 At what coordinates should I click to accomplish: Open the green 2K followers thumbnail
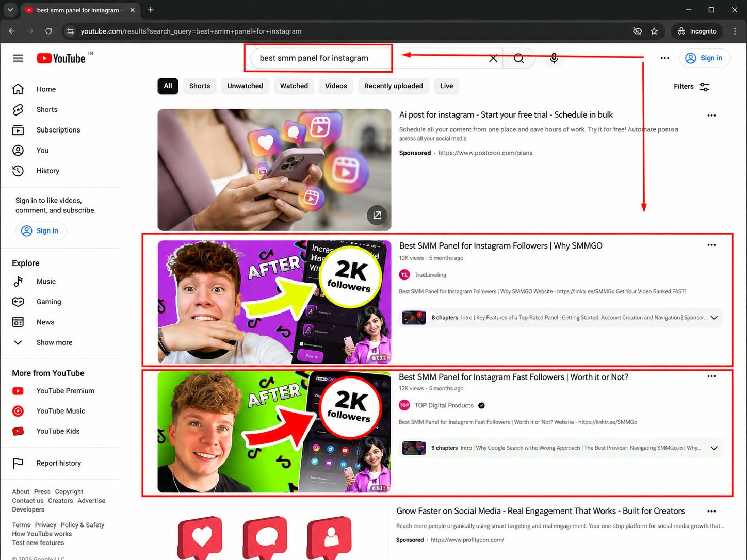(274, 432)
